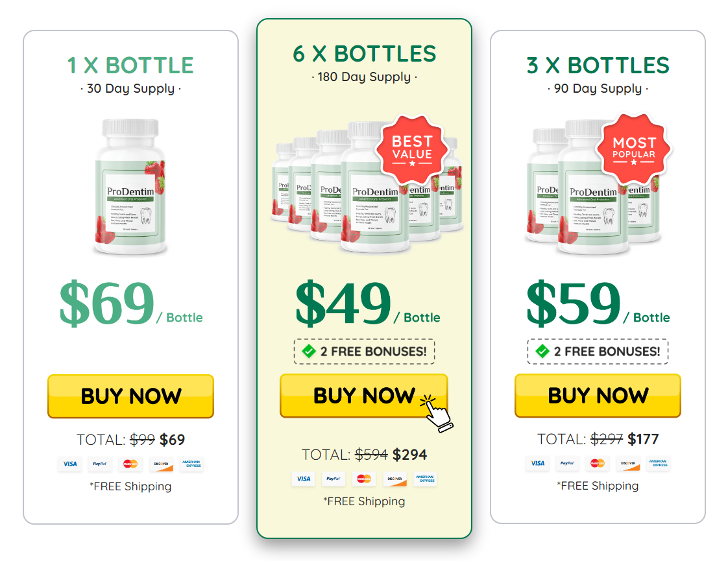Click the Mastercard icon under the 6 bottles offer
The width and height of the screenshot is (728, 561).
click(364, 479)
